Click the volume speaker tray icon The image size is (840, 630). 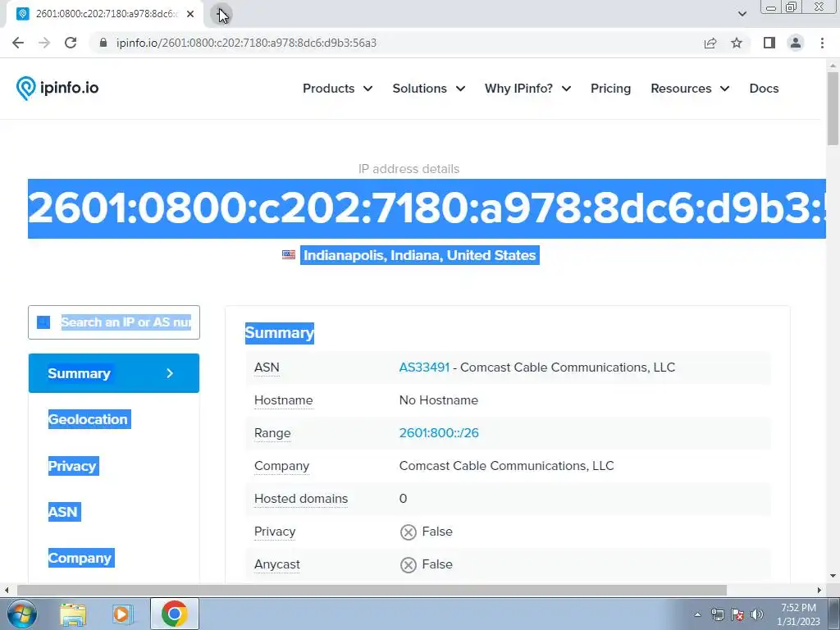(757, 614)
